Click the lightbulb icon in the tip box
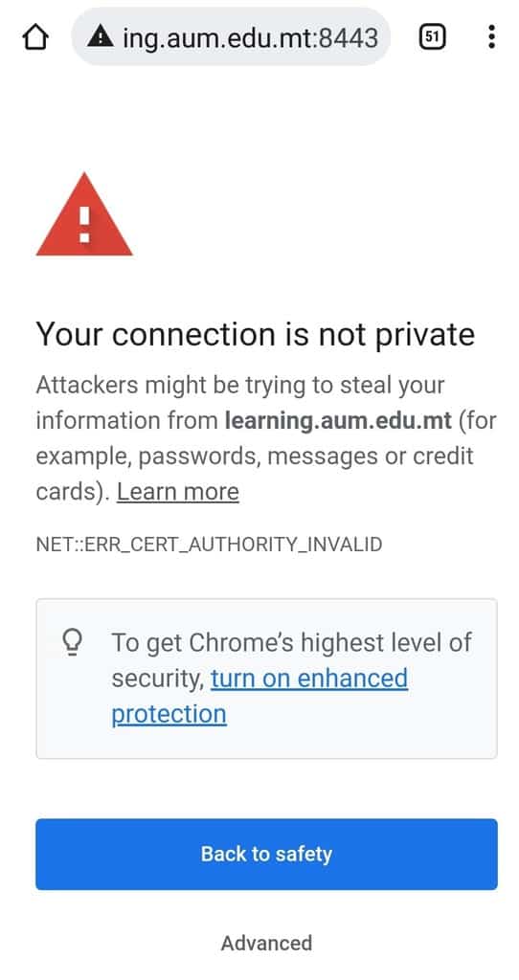519x980 pixels. pyautogui.click(x=74, y=642)
